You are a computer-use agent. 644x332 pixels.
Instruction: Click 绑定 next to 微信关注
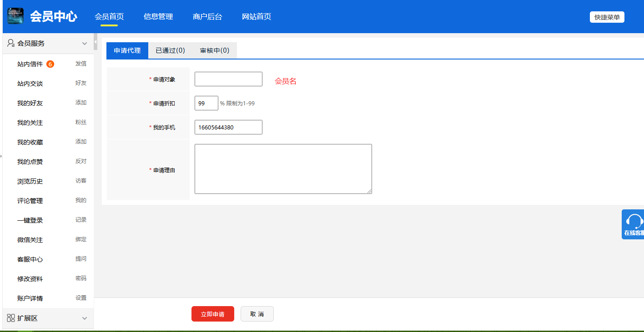(81, 239)
